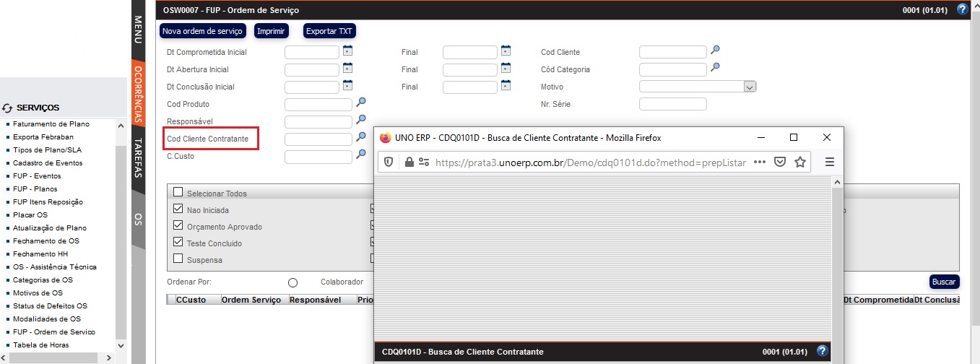Search Cod Cliente with magnifier icon
980x364 pixels.
click(715, 51)
